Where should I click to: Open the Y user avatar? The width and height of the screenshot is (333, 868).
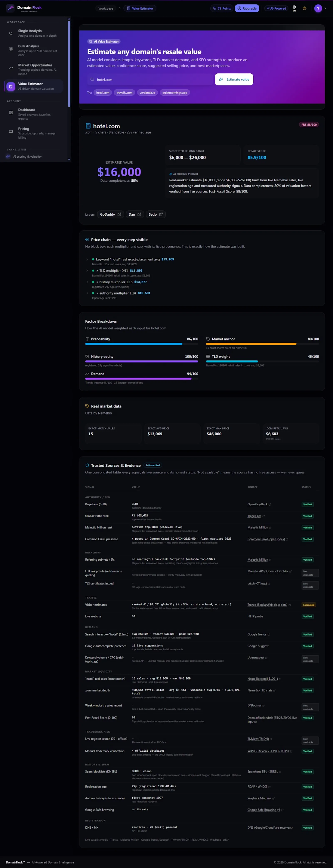318,9
